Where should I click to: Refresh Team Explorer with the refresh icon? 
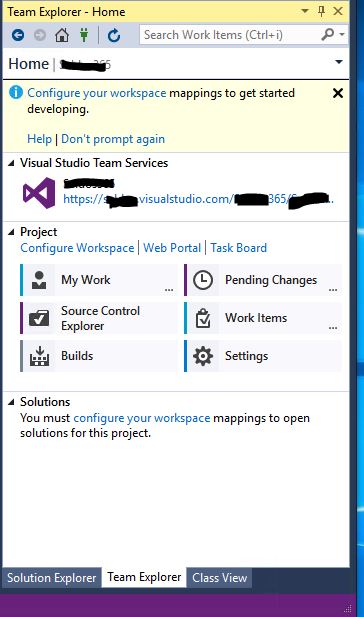pos(114,35)
